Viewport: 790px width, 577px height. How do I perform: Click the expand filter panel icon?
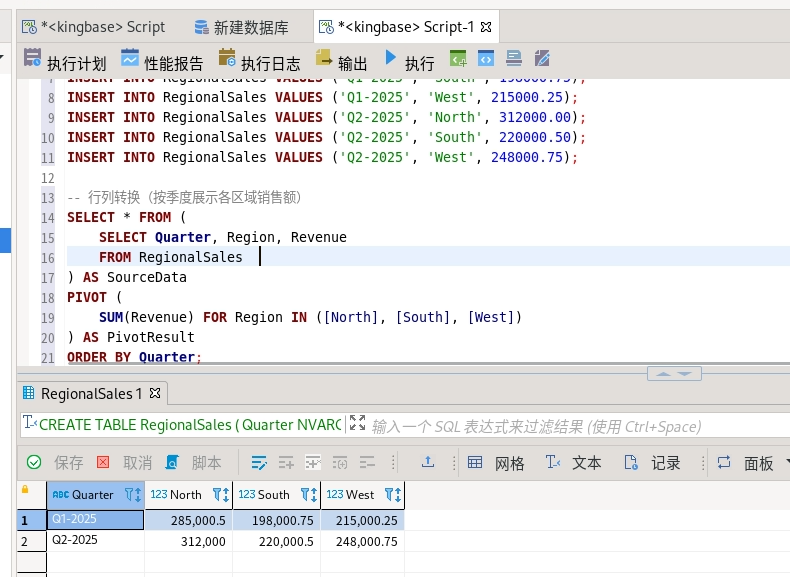(358, 425)
